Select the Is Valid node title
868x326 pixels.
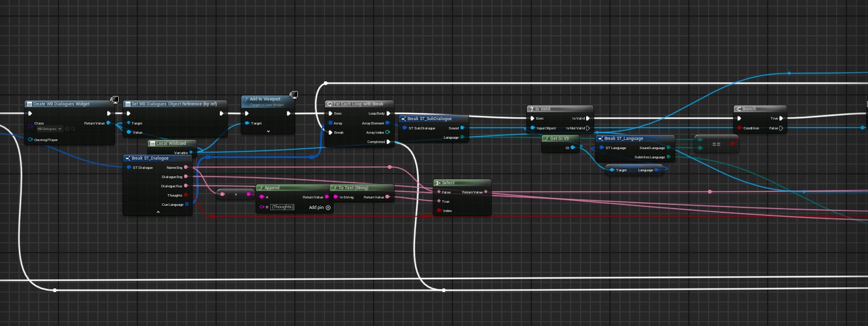point(542,108)
